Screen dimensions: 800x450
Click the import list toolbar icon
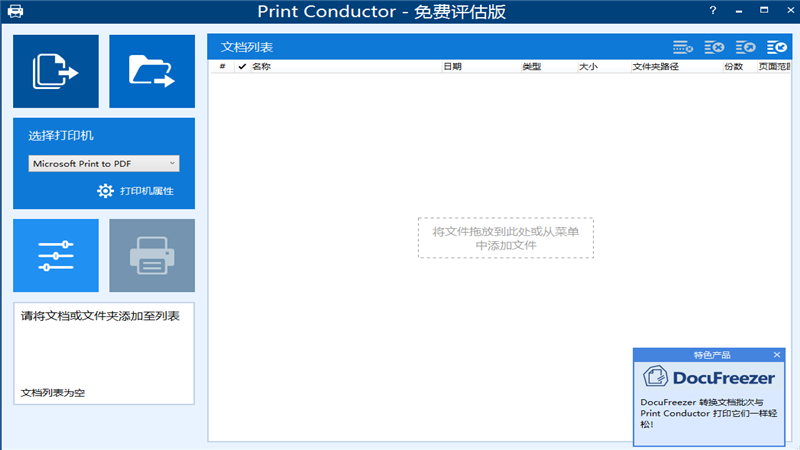(x=776, y=47)
